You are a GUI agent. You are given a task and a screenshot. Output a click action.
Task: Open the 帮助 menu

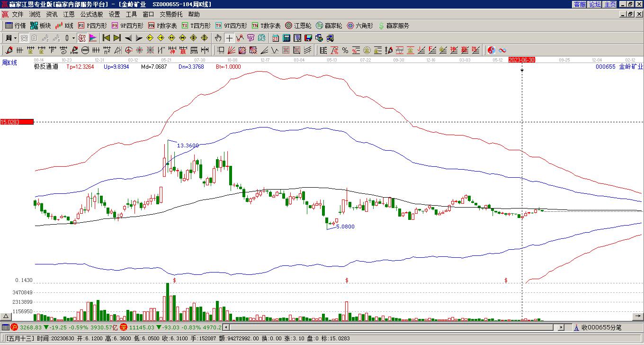coord(194,15)
